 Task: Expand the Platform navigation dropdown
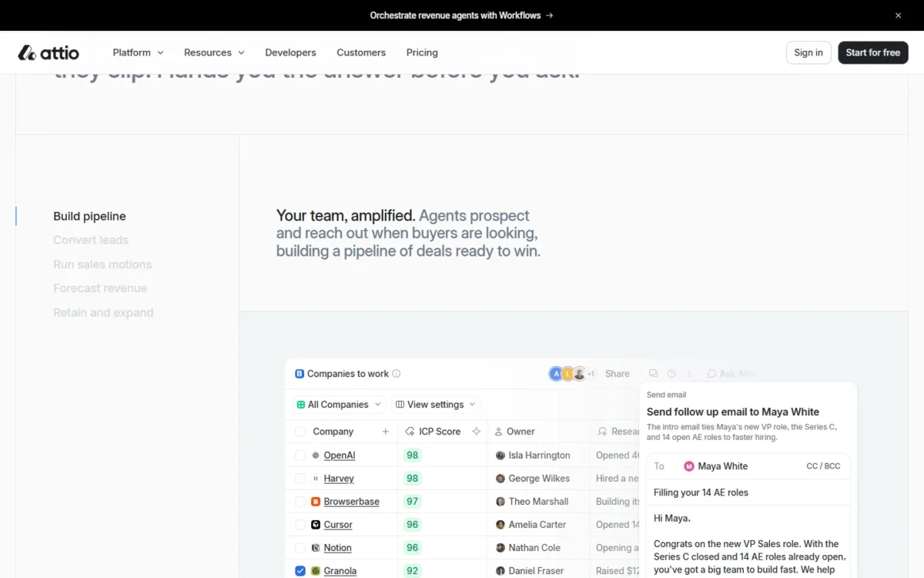click(x=138, y=52)
